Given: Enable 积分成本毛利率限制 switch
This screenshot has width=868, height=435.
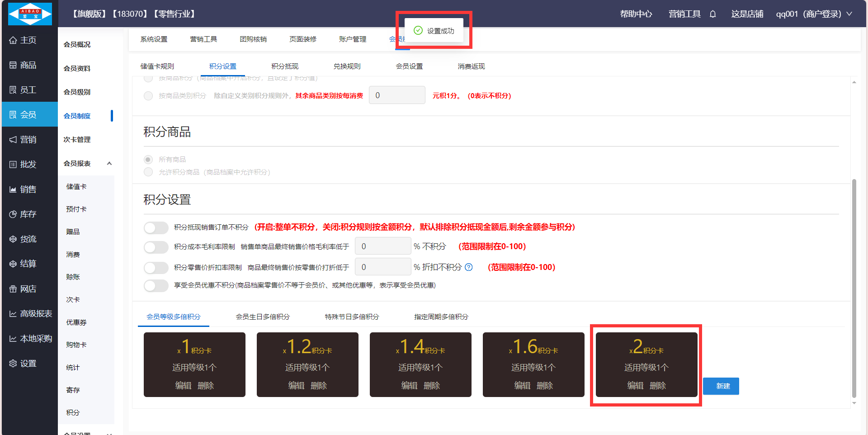Looking at the screenshot, I should (156, 247).
